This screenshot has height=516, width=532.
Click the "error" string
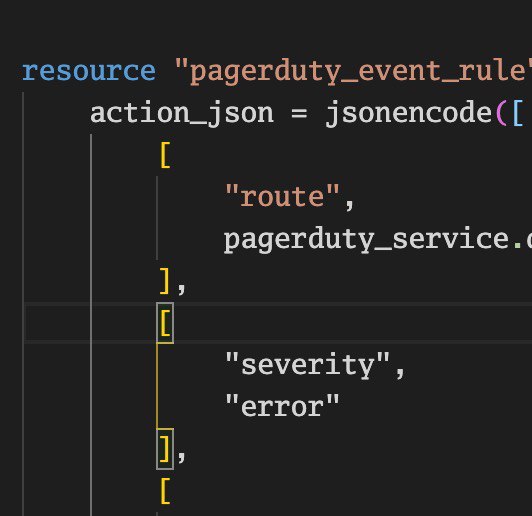[282, 406]
